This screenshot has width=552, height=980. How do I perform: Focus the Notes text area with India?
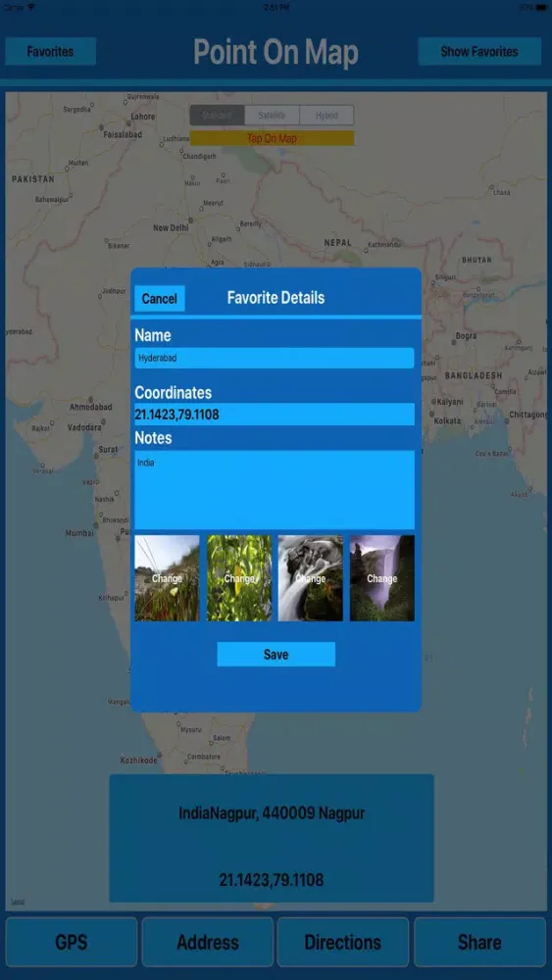pos(274,489)
